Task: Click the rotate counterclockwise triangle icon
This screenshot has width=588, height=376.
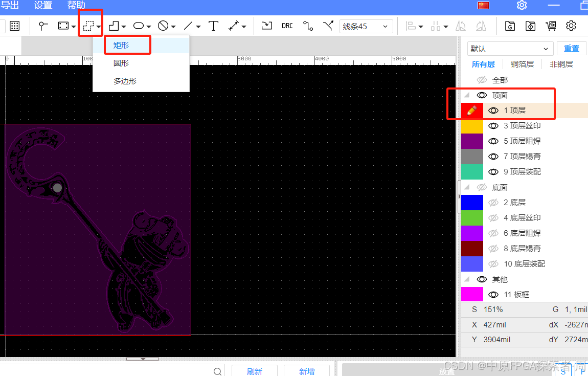Action: click(x=461, y=26)
